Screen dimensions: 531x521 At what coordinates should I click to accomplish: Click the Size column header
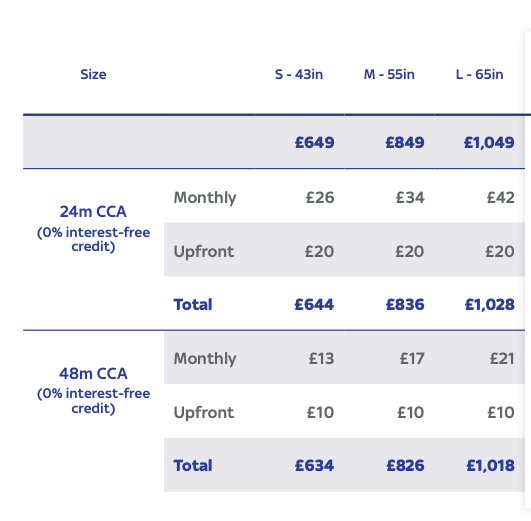click(93, 74)
